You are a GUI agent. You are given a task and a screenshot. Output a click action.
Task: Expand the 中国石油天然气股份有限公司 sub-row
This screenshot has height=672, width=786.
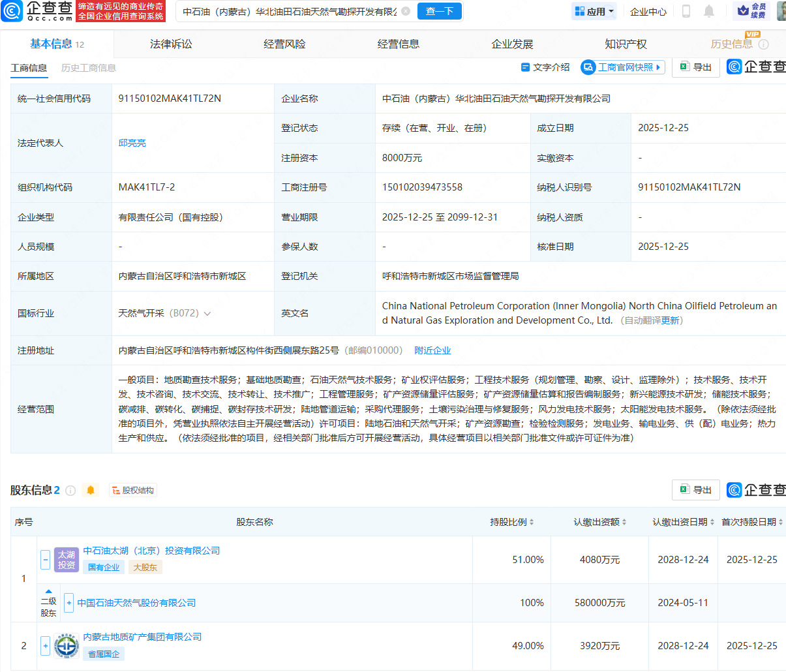click(x=69, y=603)
